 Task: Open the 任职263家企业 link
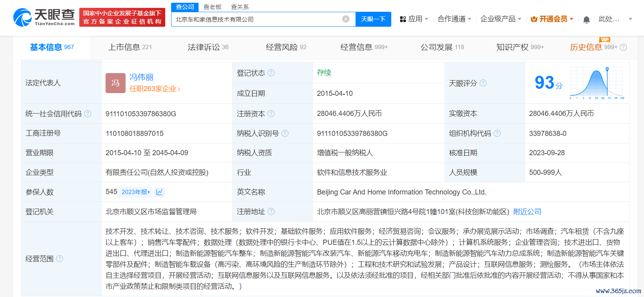155,89
